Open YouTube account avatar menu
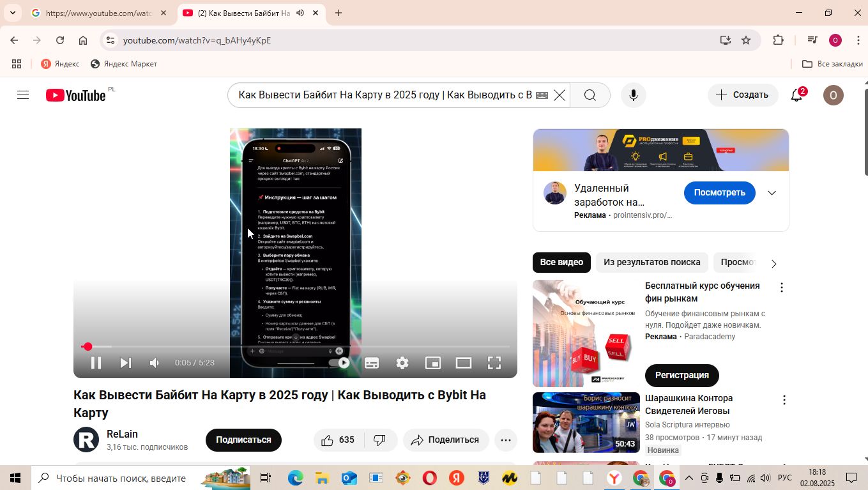This screenshot has height=490, width=868. pyautogui.click(x=833, y=95)
